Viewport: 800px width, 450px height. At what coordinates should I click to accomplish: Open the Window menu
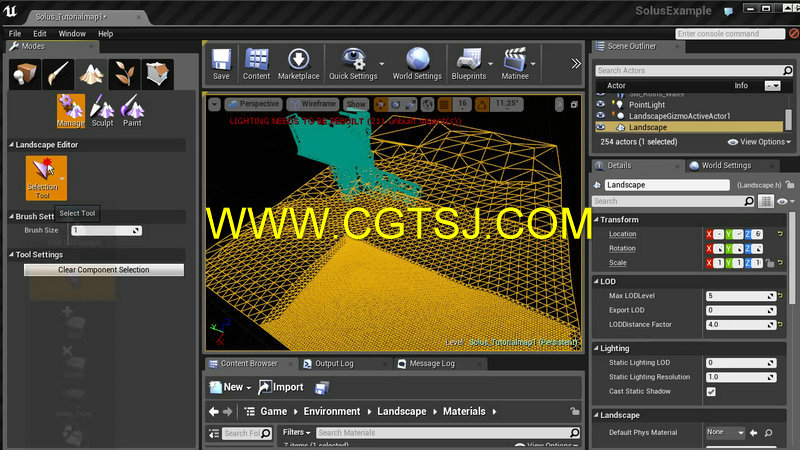click(72, 34)
